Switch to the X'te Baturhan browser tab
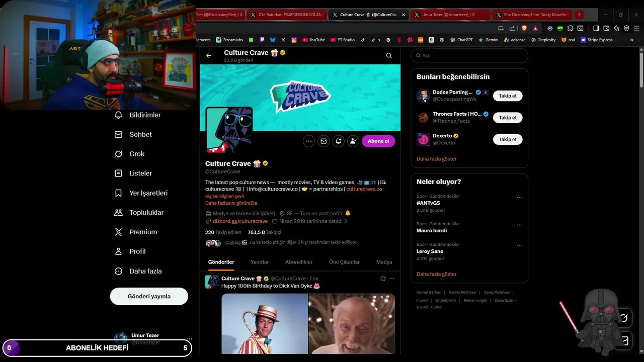 tap(287, 15)
